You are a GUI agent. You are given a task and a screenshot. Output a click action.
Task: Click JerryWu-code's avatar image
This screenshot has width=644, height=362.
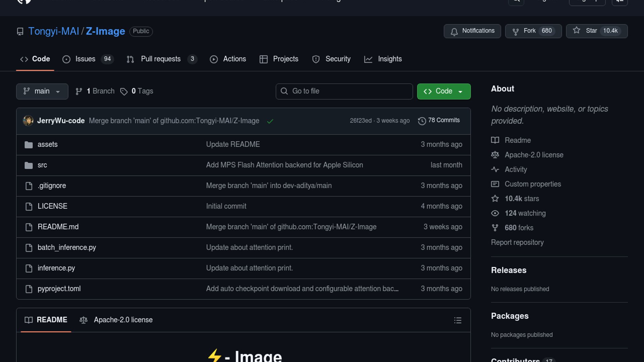[x=28, y=121]
